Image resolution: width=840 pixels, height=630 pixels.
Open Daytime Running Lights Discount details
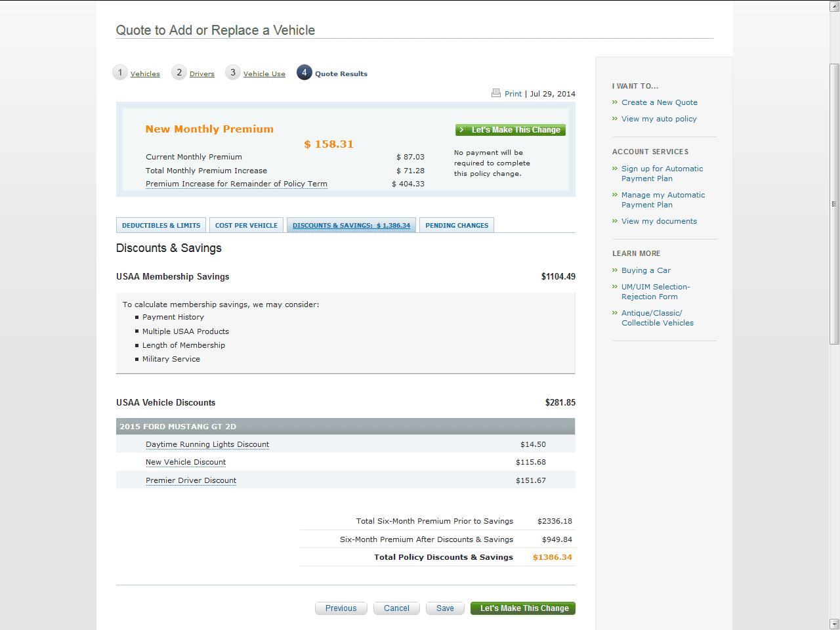pos(207,444)
